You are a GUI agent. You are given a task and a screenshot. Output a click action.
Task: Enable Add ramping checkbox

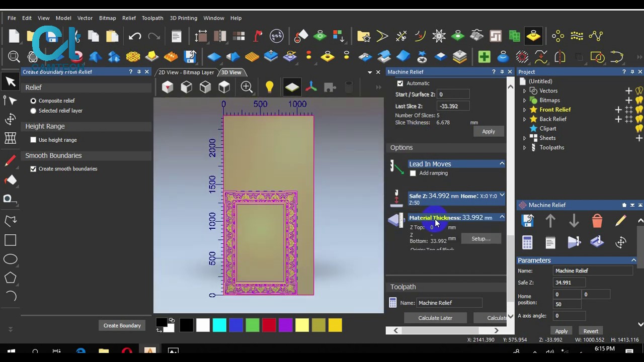413,173
